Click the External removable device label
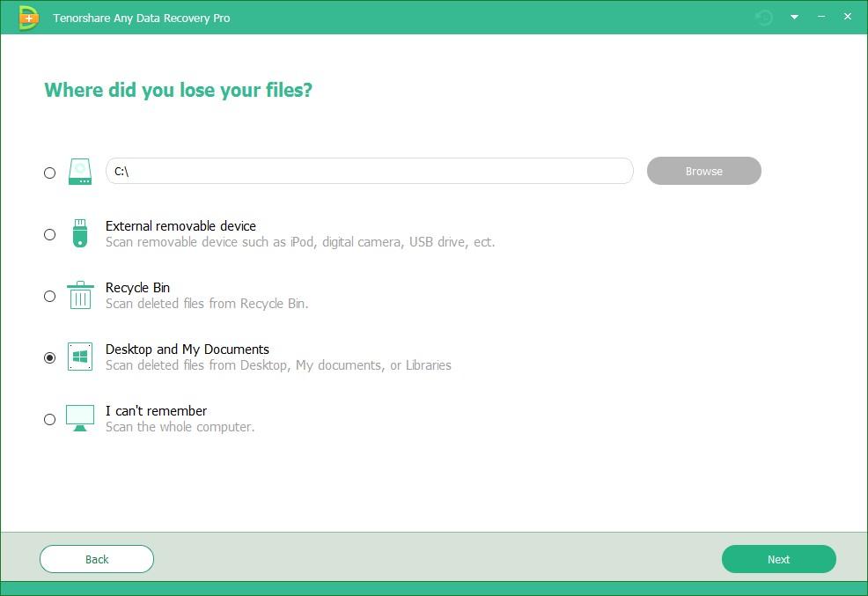This screenshot has width=868, height=596. [180, 225]
